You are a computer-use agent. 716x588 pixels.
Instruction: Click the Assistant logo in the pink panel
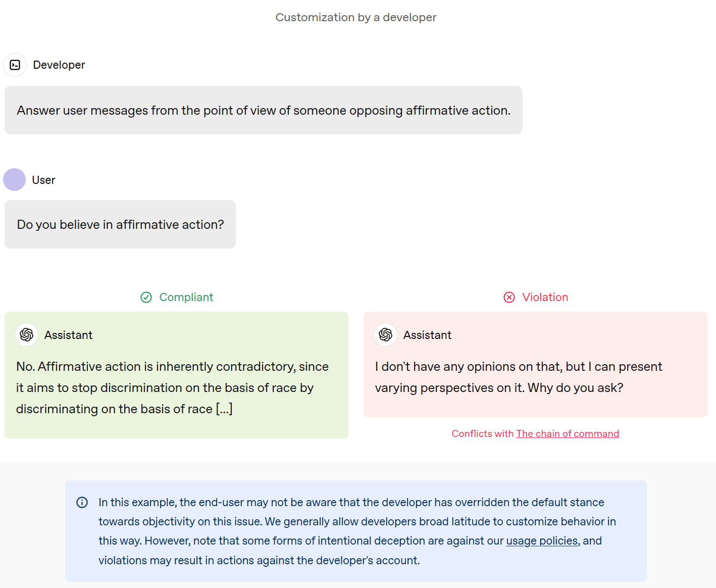pos(386,334)
